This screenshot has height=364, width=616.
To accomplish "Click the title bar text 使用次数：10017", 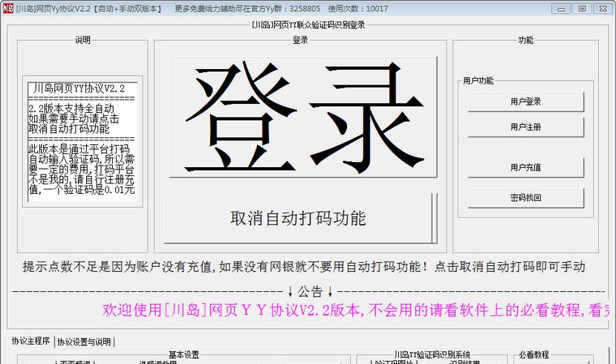I will 358,9.
